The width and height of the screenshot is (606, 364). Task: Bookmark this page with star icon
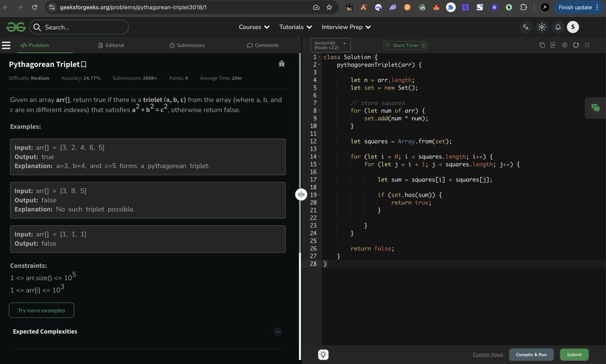(x=329, y=8)
